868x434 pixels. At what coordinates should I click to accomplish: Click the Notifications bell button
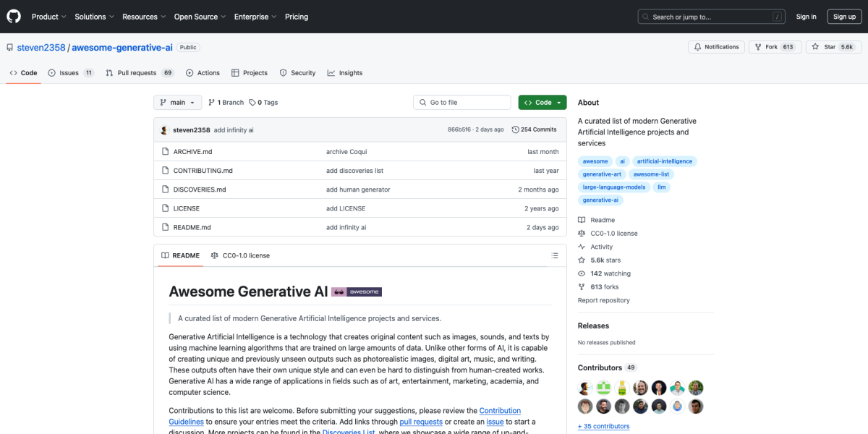coord(716,47)
